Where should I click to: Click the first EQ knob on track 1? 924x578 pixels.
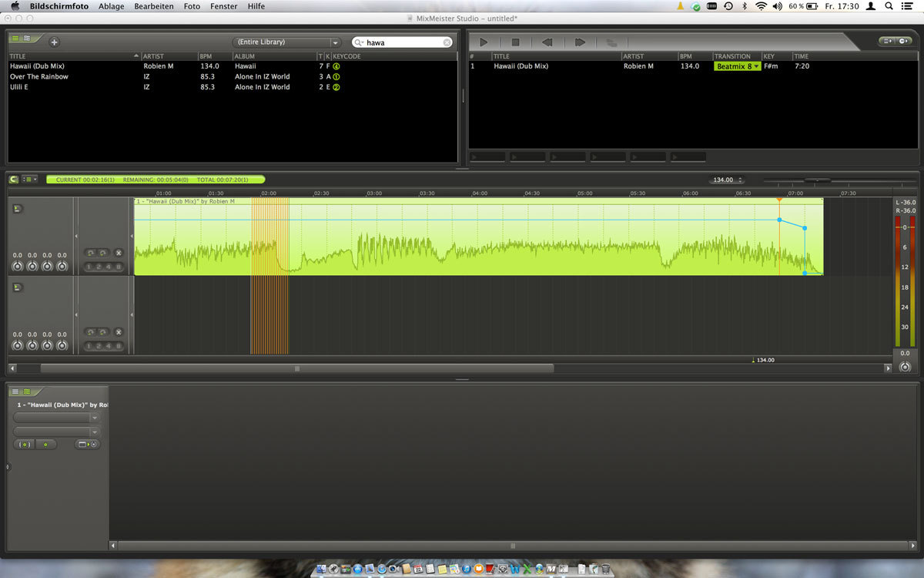(x=17, y=266)
